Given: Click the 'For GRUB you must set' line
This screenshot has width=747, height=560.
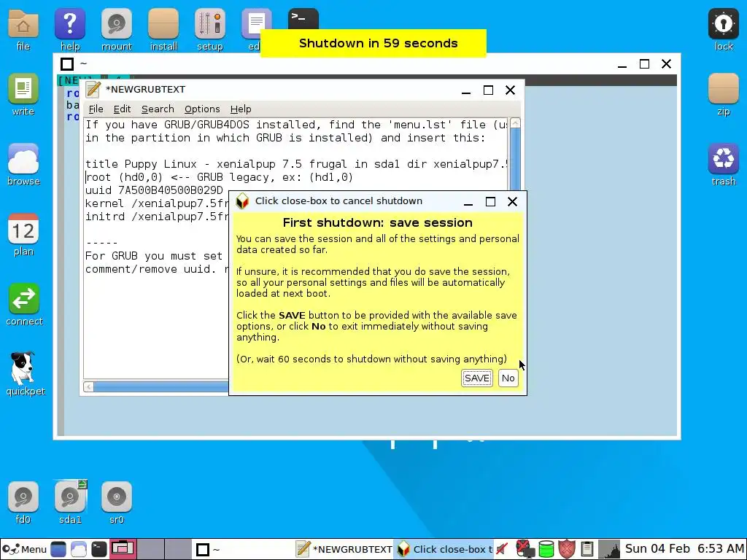Looking at the screenshot, I should point(154,256).
